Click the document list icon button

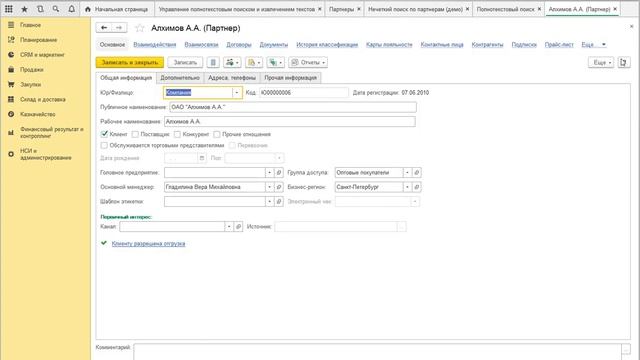213,62
